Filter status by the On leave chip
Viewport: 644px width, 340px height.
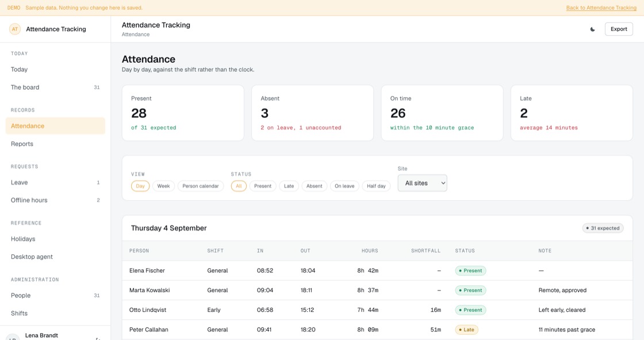point(344,186)
